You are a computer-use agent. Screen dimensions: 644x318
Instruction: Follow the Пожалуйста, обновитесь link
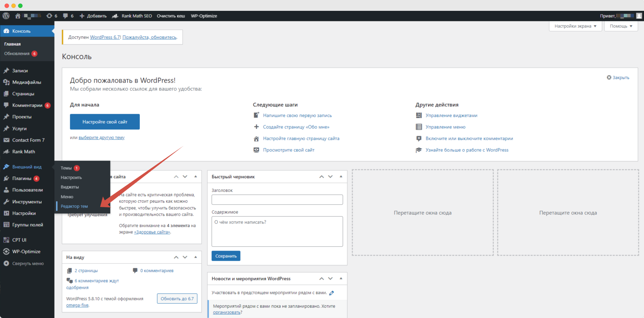[x=149, y=37]
